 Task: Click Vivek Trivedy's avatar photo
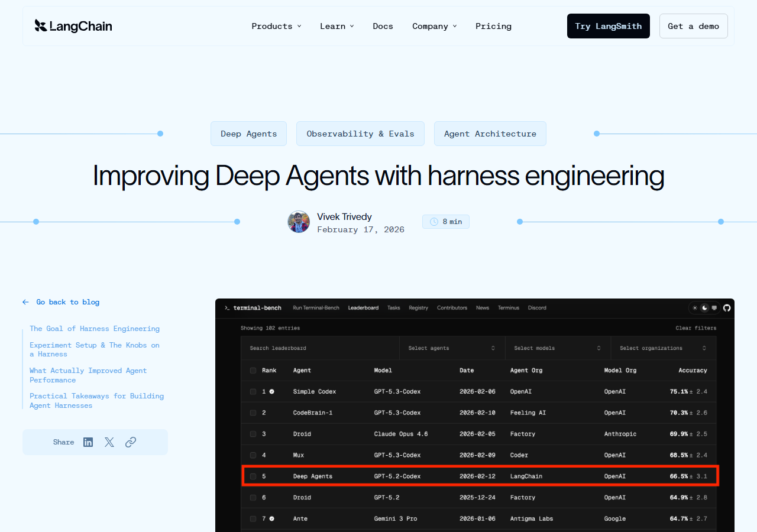[x=299, y=222]
